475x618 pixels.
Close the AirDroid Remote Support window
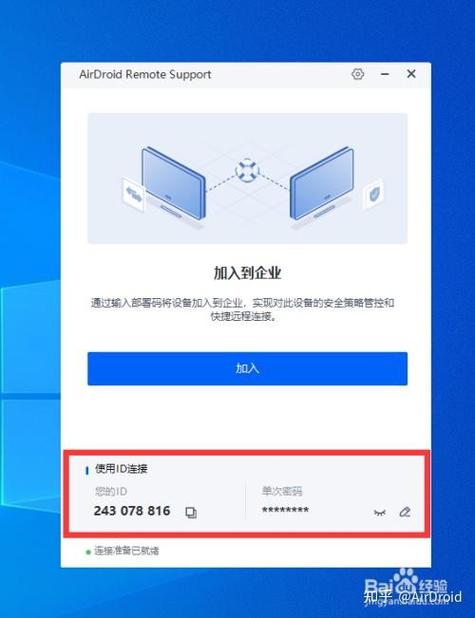411,74
